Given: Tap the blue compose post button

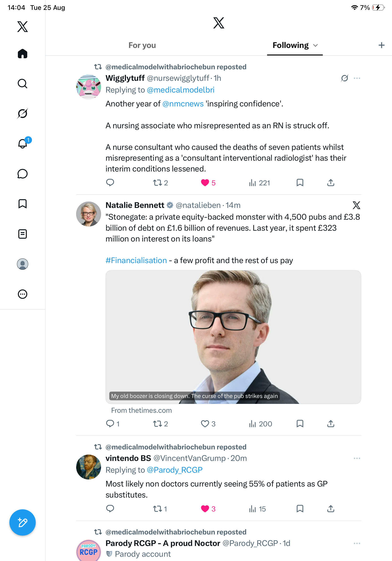Looking at the screenshot, I should (23, 522).
